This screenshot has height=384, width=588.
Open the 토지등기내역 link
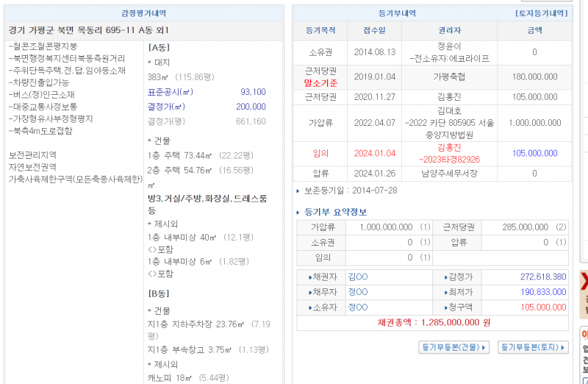541,13
